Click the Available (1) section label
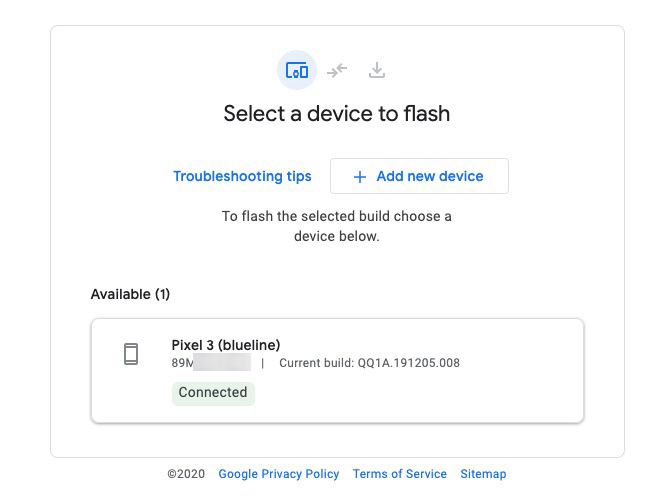 [x=130, y=294]
